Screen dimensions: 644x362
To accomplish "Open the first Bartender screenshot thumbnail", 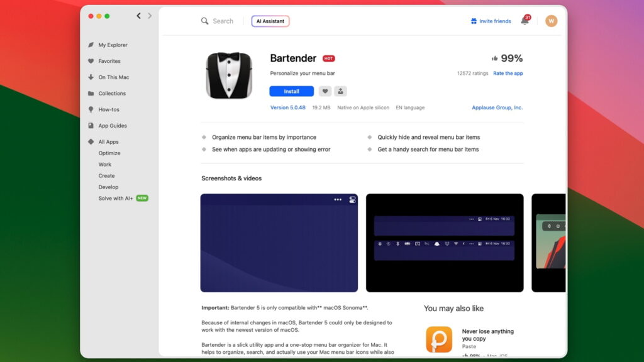I will [x=279, y=243].
